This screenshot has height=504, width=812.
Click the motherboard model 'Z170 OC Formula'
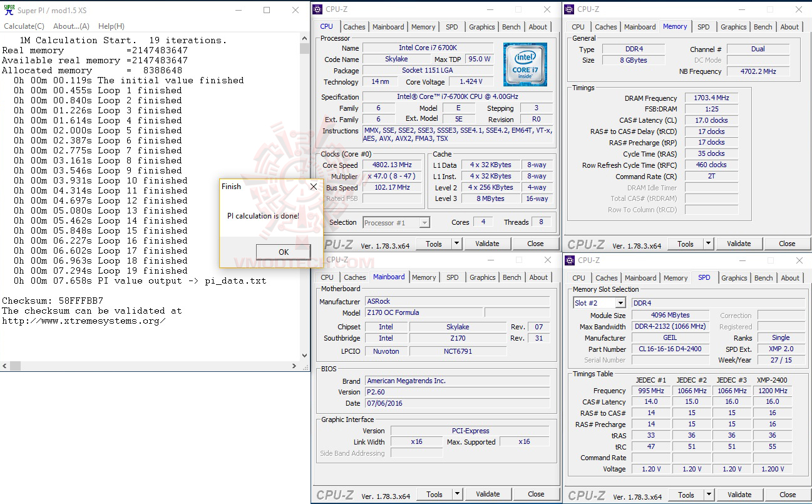point(423,312)
